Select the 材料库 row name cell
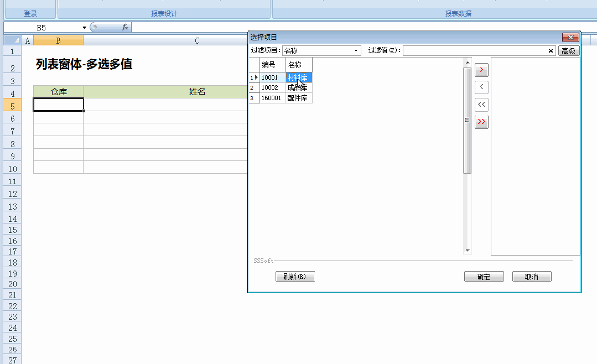This screenshot has width=597, height=364. tap(299, 77)
